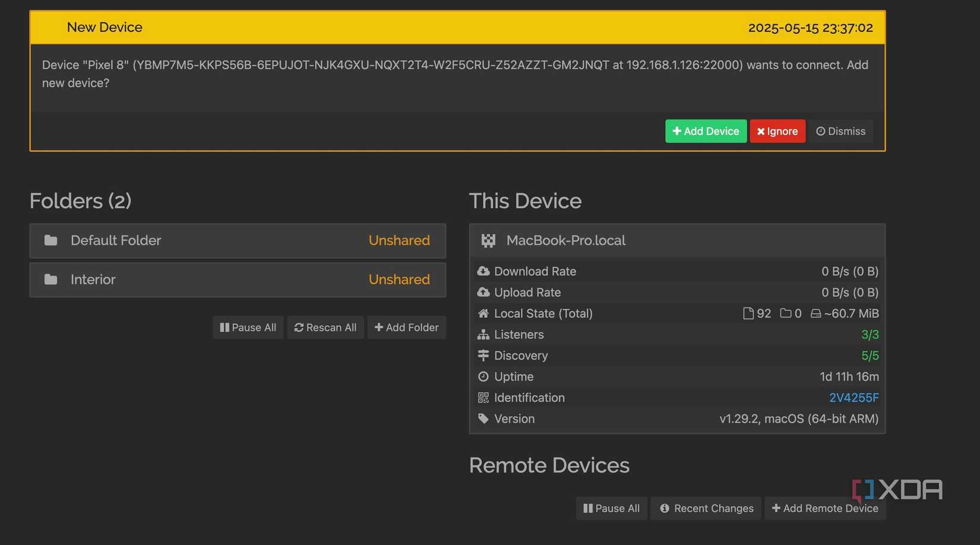Click the Listeners network icon
Image resolution: width=980 pixels, height=545 pixels.
tap(483, 335)
